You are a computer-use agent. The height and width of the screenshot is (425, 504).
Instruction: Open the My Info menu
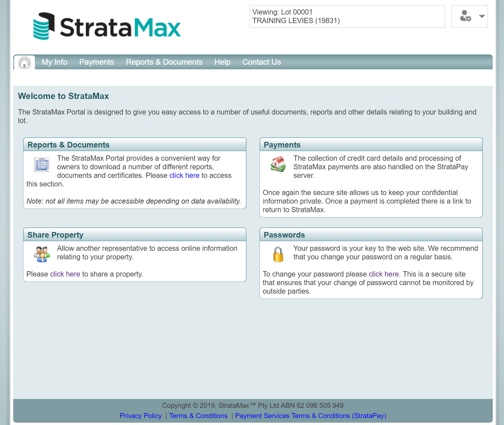[x=54, y=62]
